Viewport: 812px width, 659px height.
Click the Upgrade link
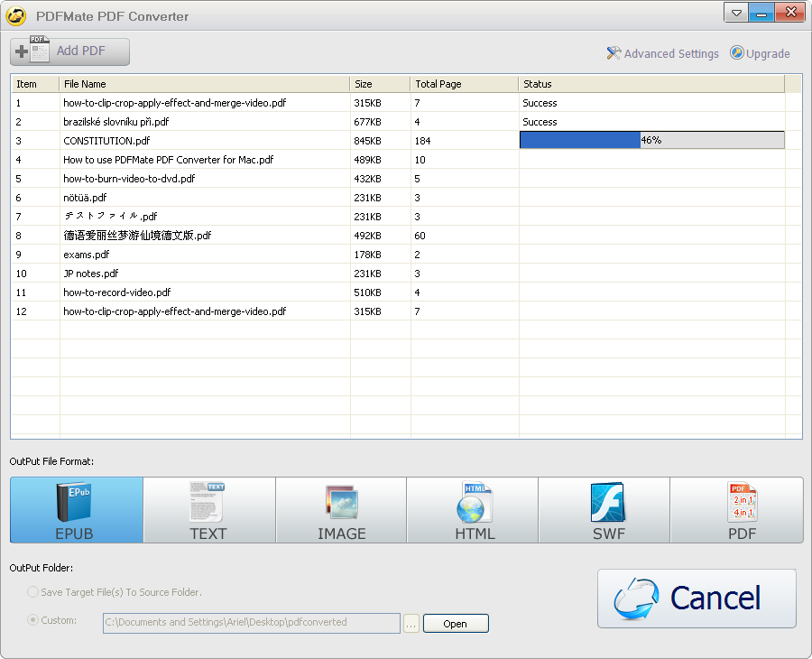760,53
